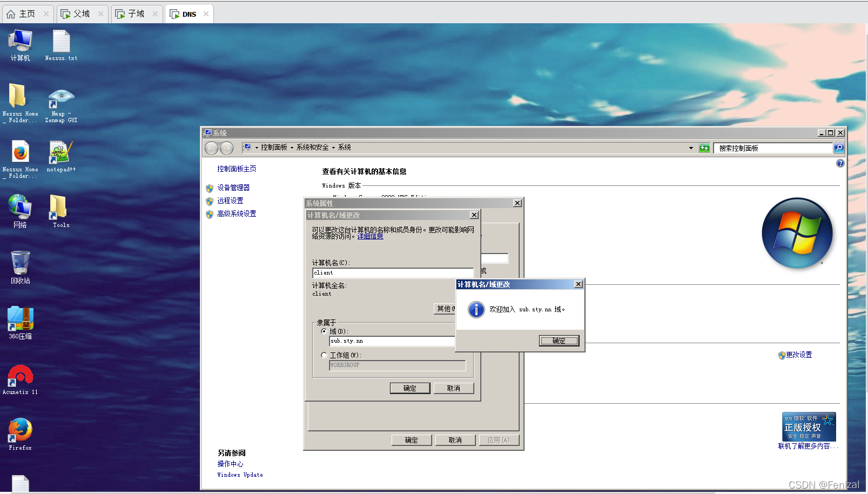The image size is (868, 494).
Task: Switch to the 子域 tab
Action: pyautogui.click(x=137, y=14)
